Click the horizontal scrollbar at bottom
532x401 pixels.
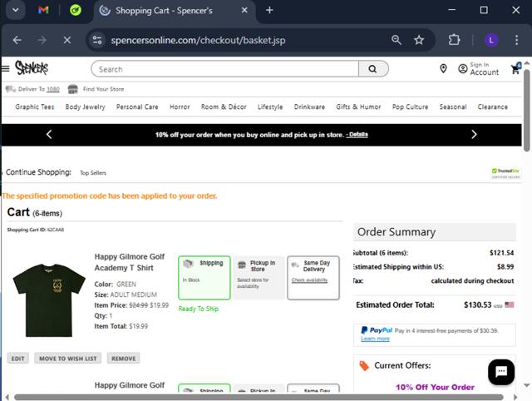tap(259, 398)
